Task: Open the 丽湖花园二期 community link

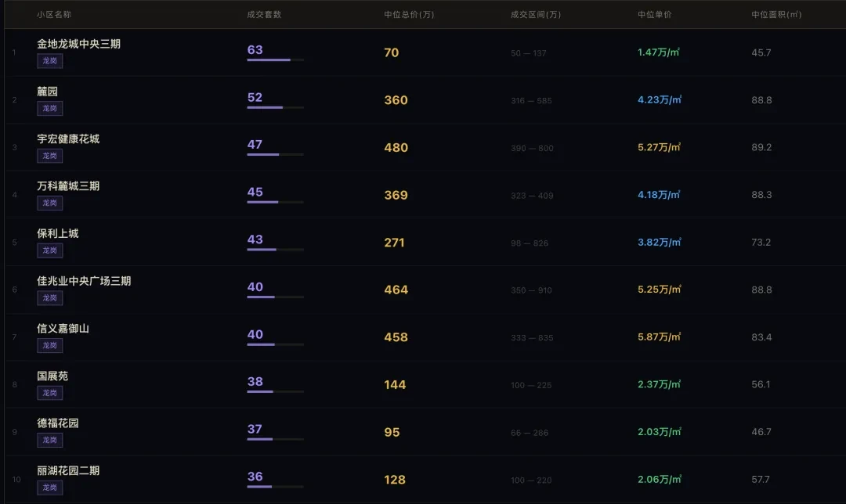Action: [x=68, y=470]
